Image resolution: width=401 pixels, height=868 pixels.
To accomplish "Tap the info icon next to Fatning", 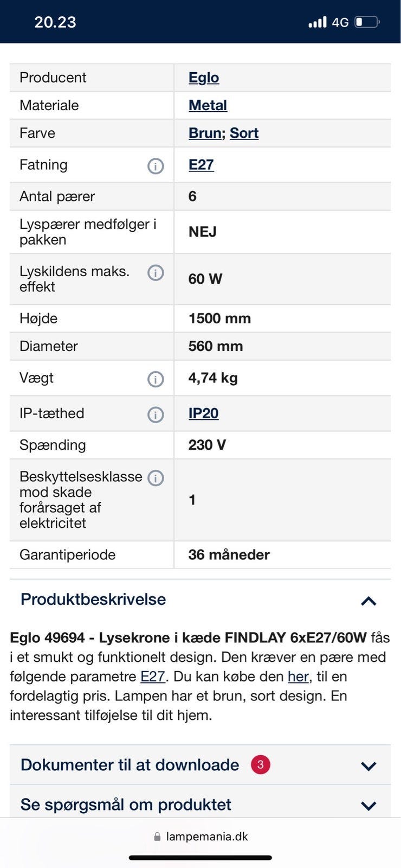I will 156,166.
